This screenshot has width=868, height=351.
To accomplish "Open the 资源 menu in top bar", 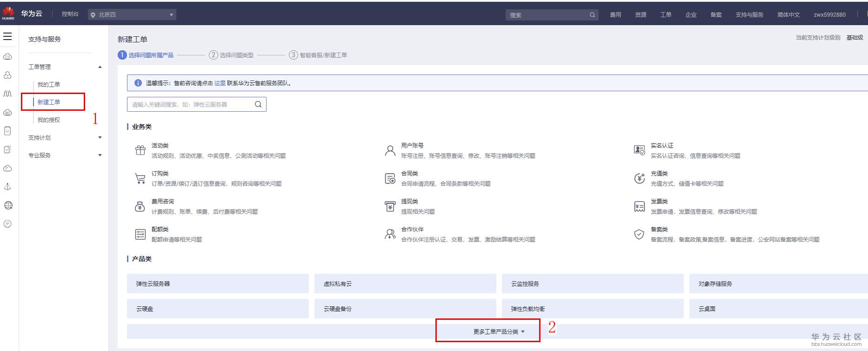I will coord(641,15).
